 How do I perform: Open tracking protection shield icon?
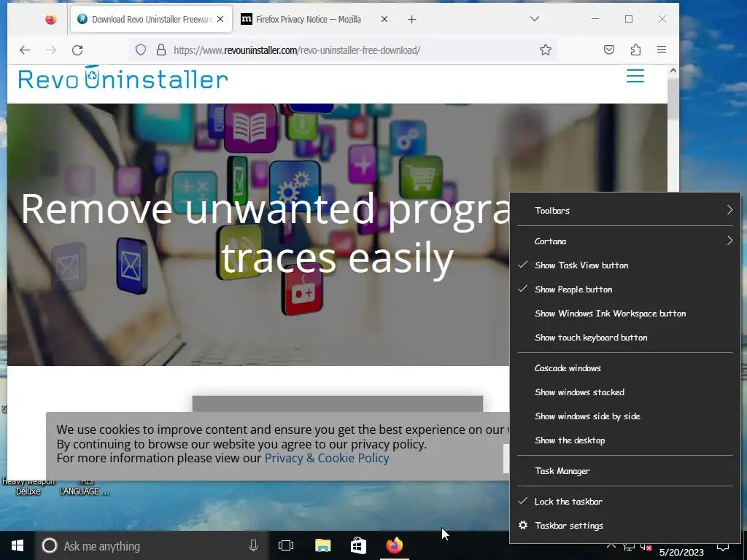pos(141,50)
